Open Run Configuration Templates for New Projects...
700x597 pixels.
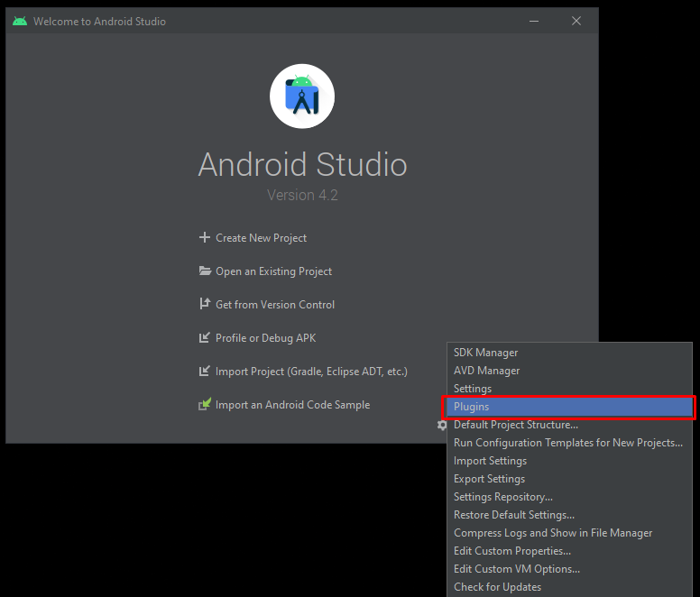(x=569, y=443)
